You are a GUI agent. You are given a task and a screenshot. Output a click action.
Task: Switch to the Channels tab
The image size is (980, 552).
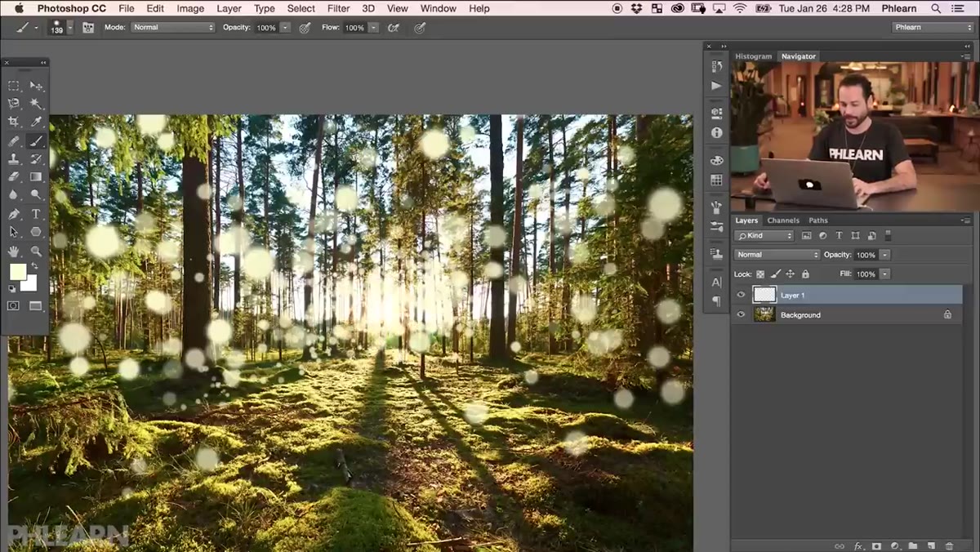point(783,220)
